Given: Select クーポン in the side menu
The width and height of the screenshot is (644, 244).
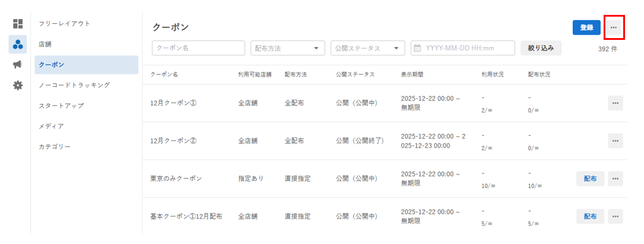Looking at the screenshot, I should tap(86, 65).
